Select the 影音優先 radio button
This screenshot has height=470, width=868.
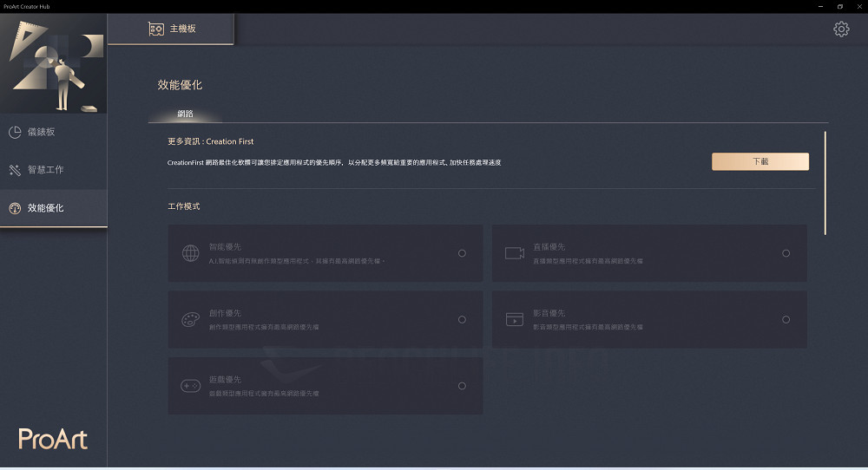point(786,320)
